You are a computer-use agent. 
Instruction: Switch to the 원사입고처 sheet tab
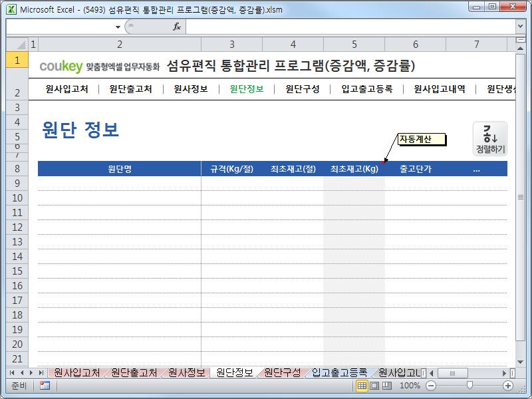pos(76,373)
